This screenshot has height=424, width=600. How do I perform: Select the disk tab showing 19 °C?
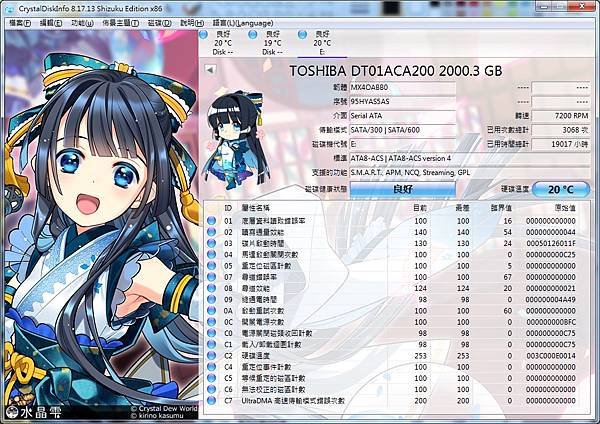(x=272, y=43)
